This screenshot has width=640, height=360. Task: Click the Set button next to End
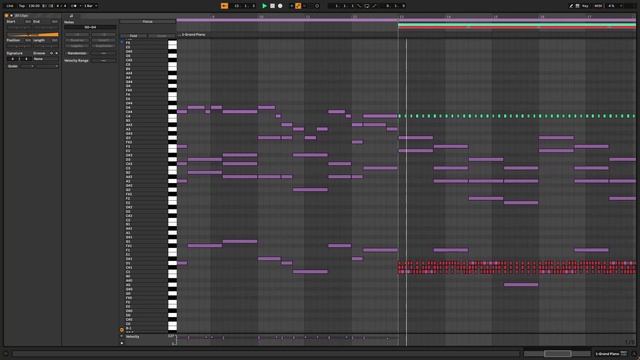tap(55, 21)
